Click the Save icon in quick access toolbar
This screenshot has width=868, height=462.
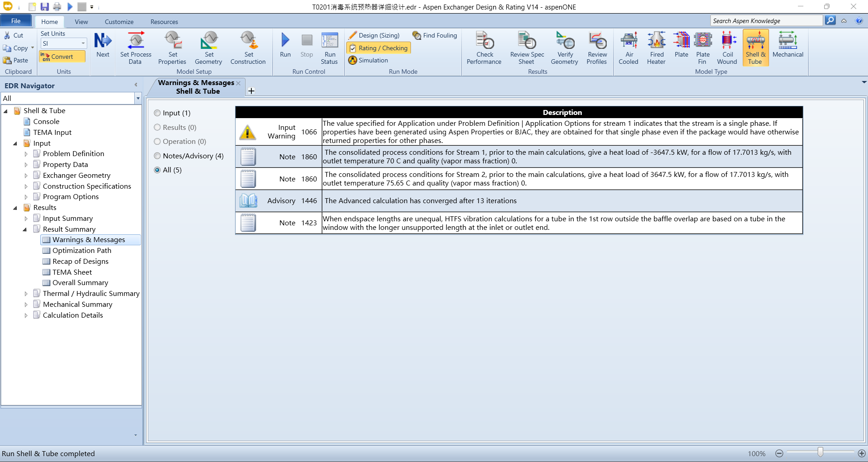(44, 7)
